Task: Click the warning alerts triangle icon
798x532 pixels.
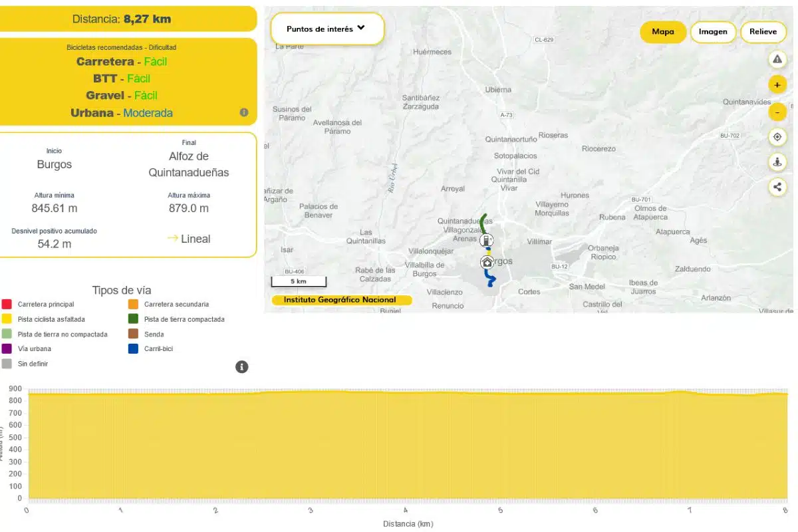Action: [x=777, y=59]
